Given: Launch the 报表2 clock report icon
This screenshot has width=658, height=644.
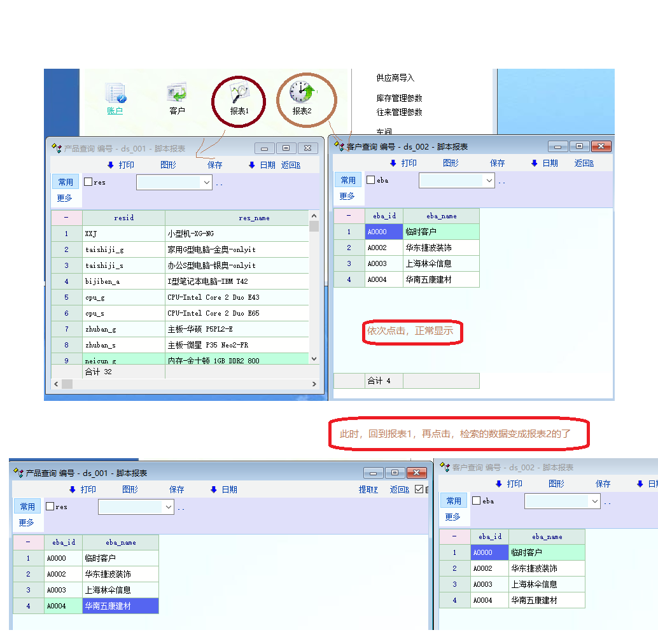Looking at the screenshot, I should [x=302, y=95].
